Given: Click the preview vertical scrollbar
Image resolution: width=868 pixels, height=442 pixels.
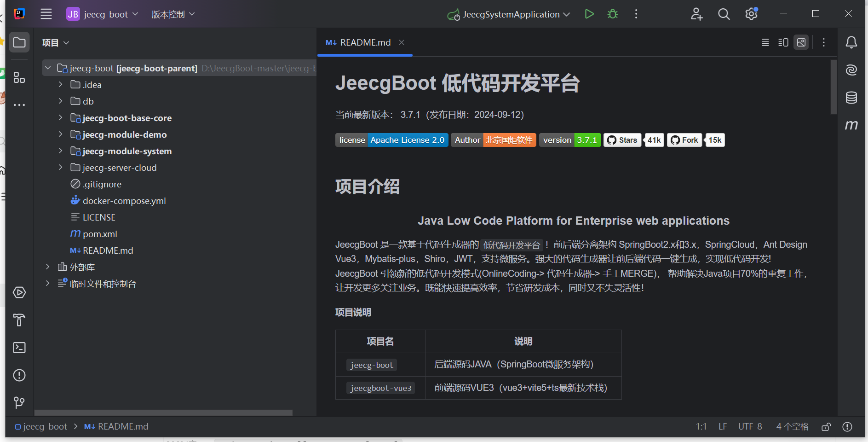Looking at the screenshot, I should tap(834, 87).
